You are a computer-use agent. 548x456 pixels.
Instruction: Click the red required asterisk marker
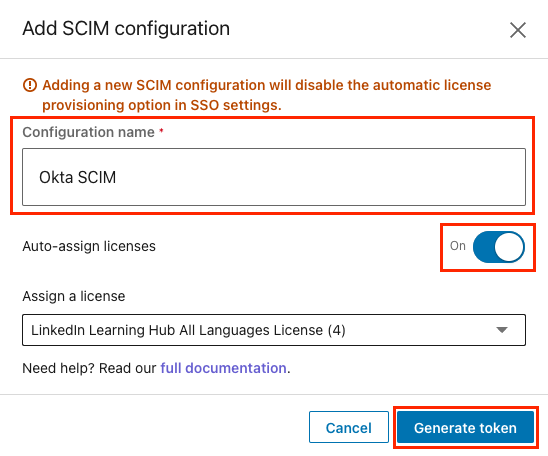tap(161, 130)
